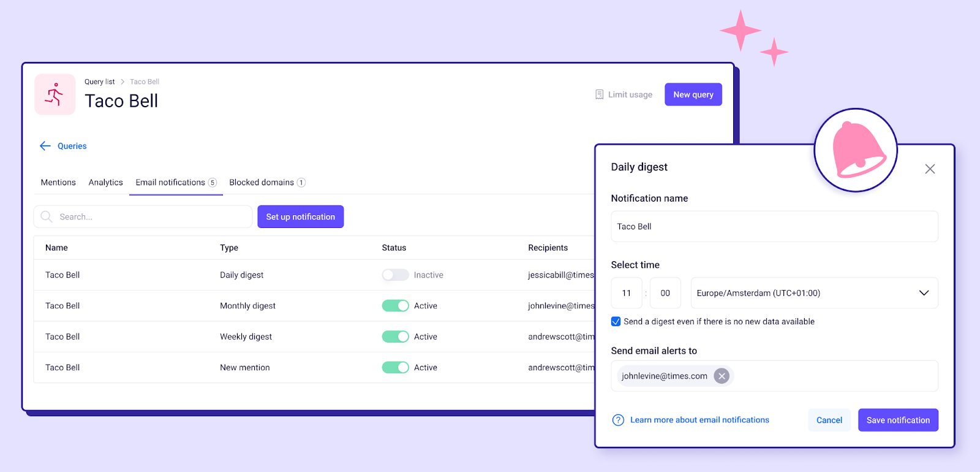Image resolution: width=980 pixels, height=472 pixels.
Task: Click johnlevine@times recipient in Monthly digest row
Action: (561, 305)
